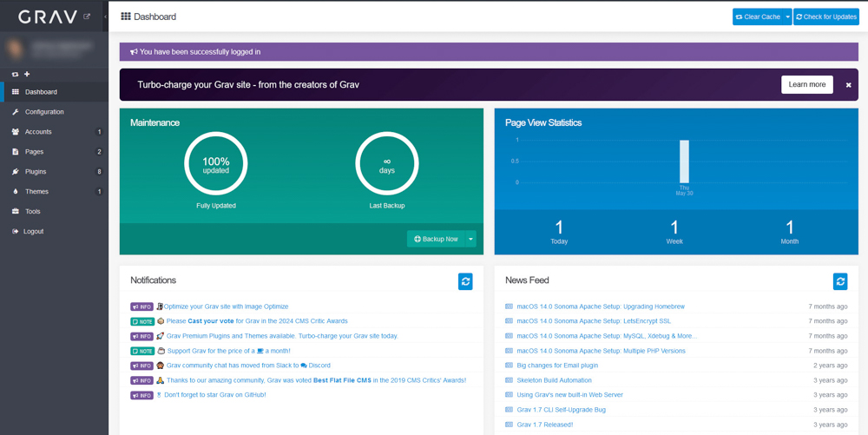Open Grav Premium Plugins and Themes notification
The image size is (868, 435).
(x=282, y=336)
